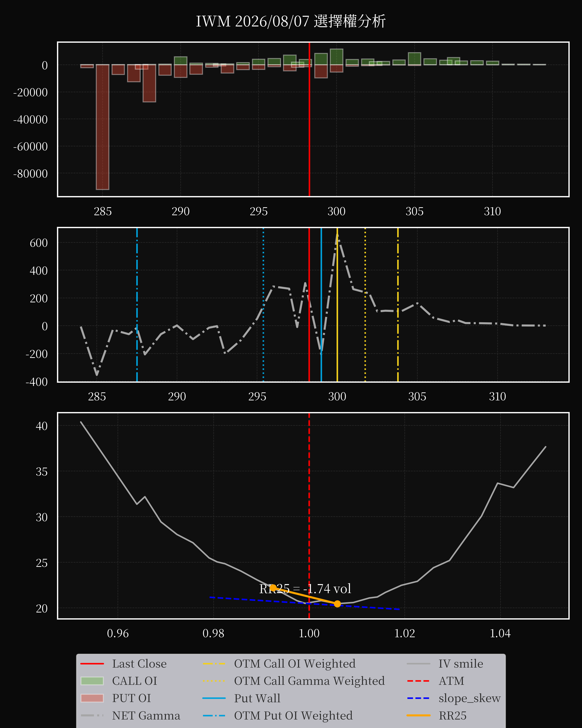This screenshot has height=728, width=582.
Task: Click the 'OTM Call OI Weighted' legend label
Action: click(295, 663)
